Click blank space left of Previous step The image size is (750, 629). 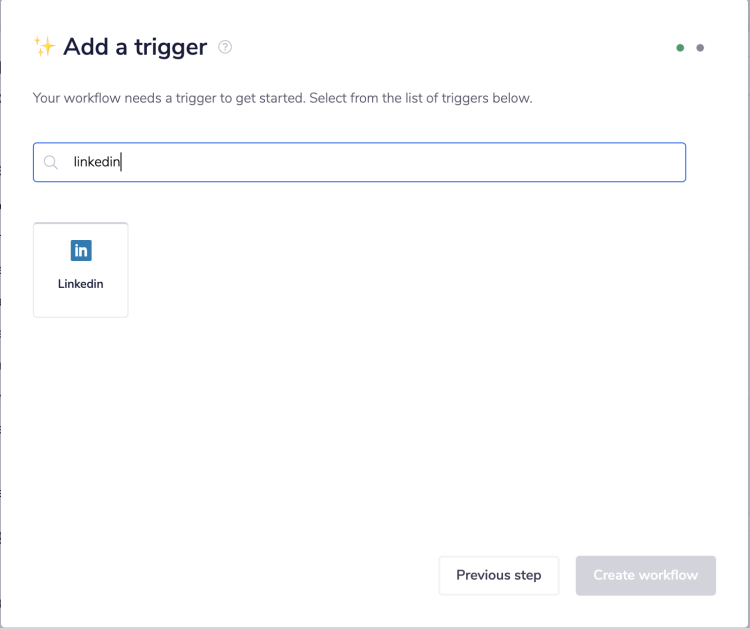tap(250, 575)
